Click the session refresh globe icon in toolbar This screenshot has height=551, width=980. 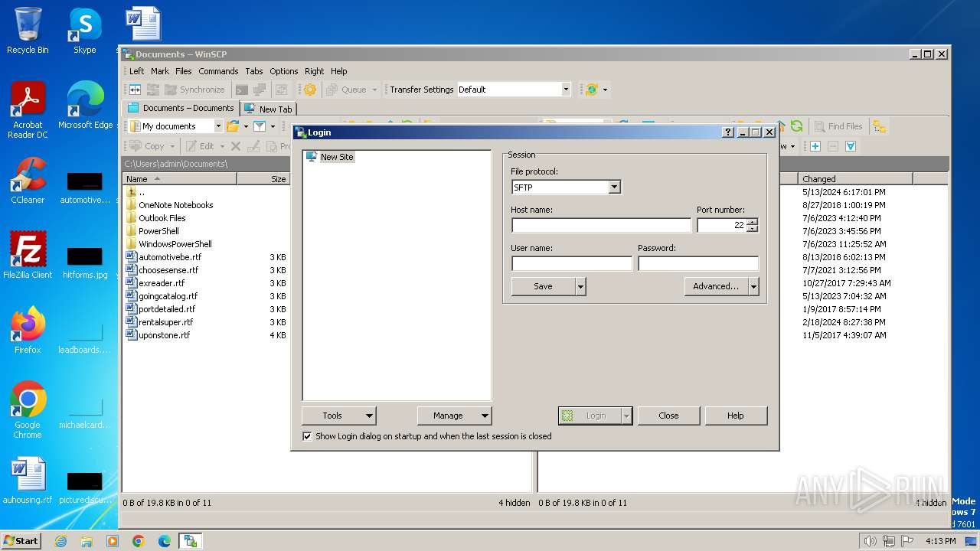point(591,90)
